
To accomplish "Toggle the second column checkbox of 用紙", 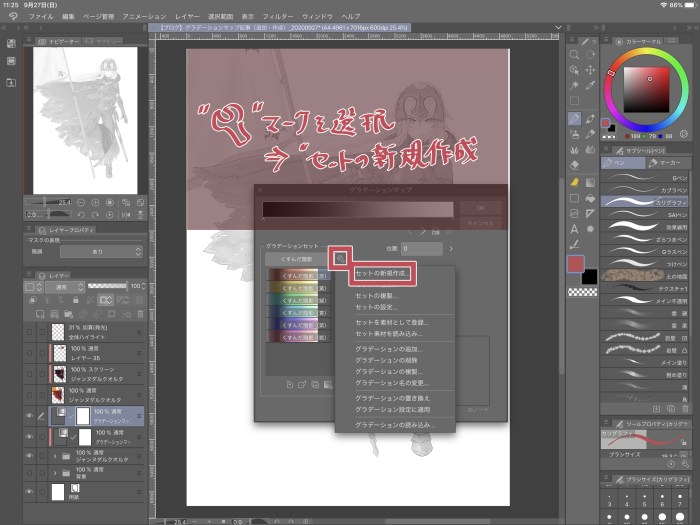I will point(42,492).
